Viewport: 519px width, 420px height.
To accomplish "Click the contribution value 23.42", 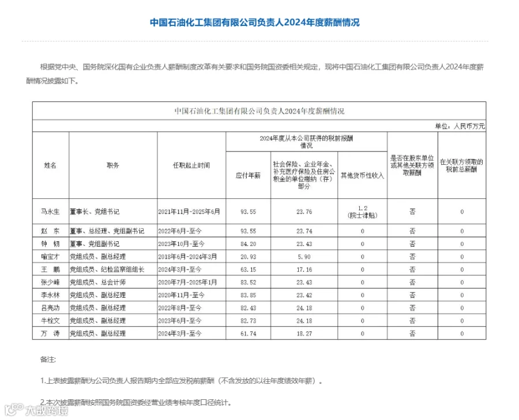I will point(304,296).
